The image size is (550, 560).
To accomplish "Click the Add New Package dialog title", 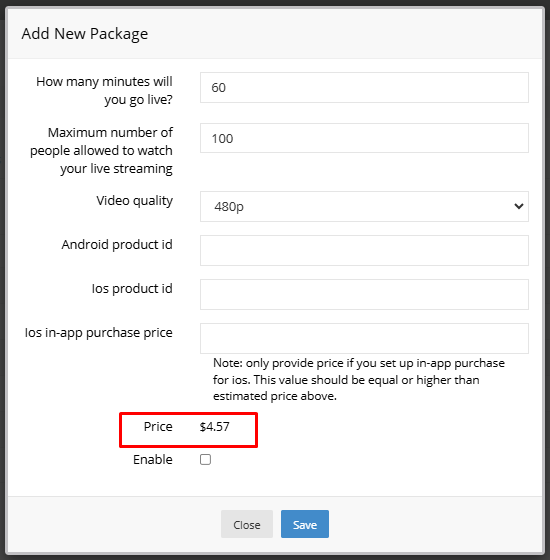I will (85, 34).
